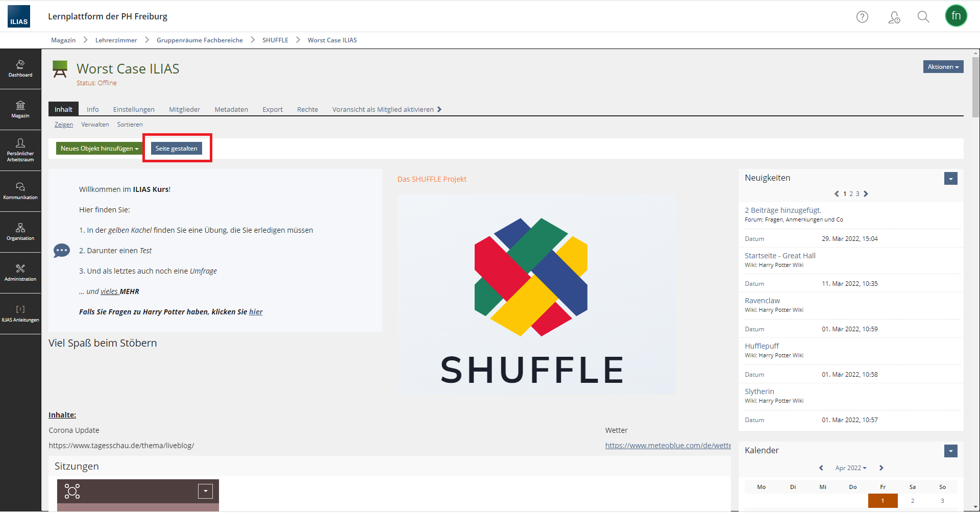Switch to the Mitglieder tab
The height and width of the screenshot is (514, 980).
point(184,109)
